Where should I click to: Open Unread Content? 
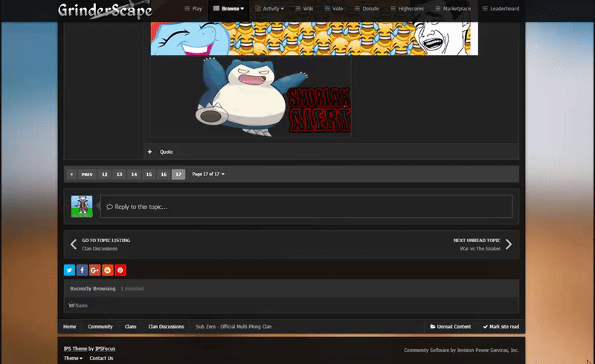451,326
